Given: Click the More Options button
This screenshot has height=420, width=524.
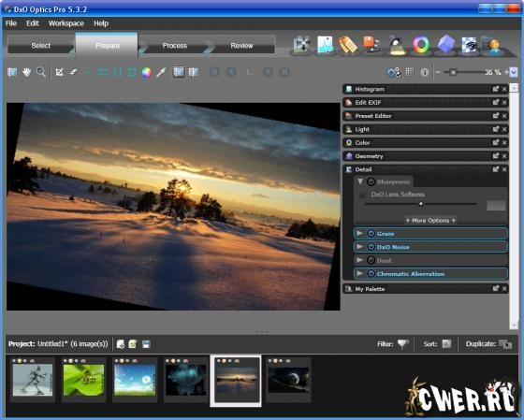Looking at the screenshot, I should [430, 220].
